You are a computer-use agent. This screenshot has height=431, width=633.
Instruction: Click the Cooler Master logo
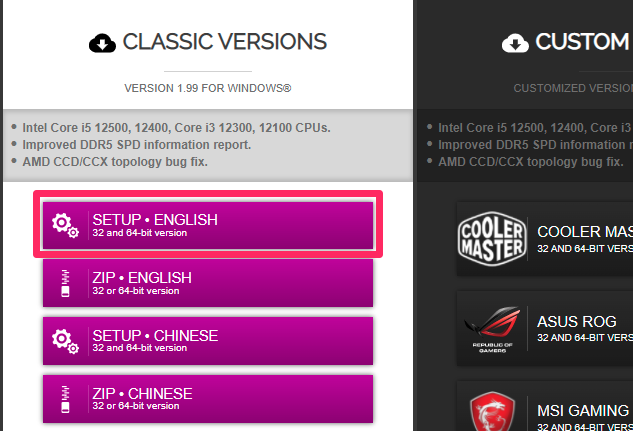(x=492, y=239)
